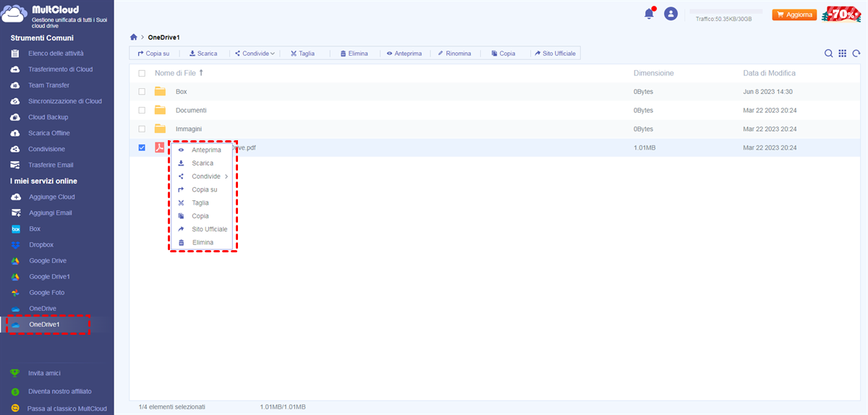Viewport: 868px width, 415px height.
Task: Open Elenco delle attività in sidebar
Action: click(x=56, y=54)
